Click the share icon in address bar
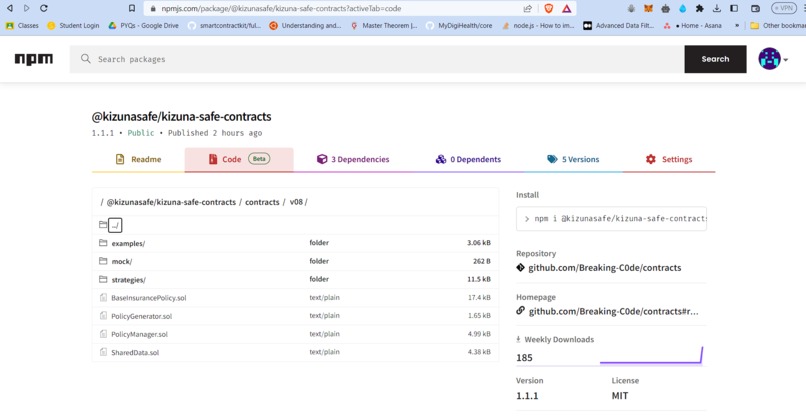 coord(527,8)
